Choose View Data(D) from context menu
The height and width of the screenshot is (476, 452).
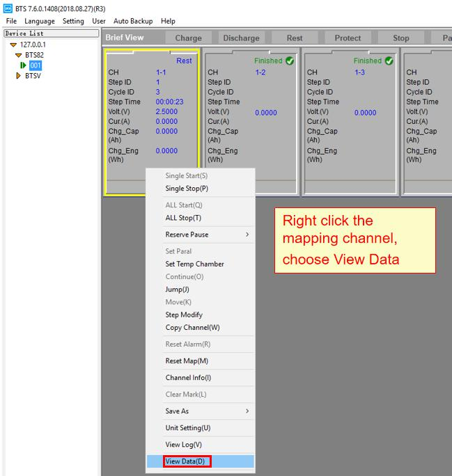point(200,461)
